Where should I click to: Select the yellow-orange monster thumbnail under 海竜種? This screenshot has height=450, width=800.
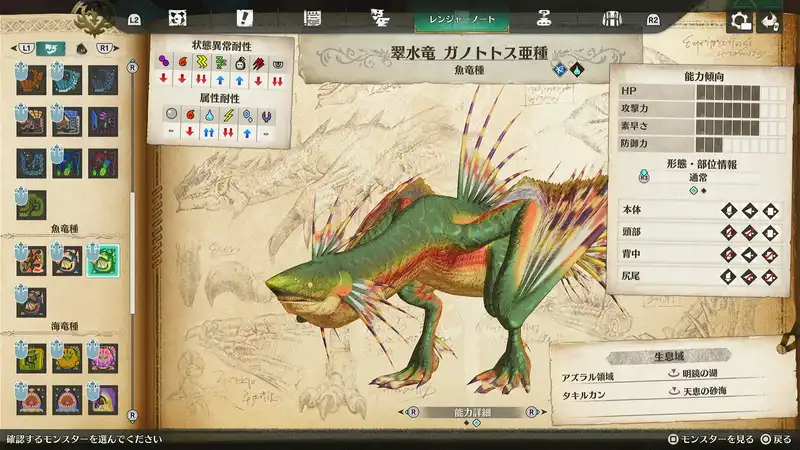tap(67, 358)
